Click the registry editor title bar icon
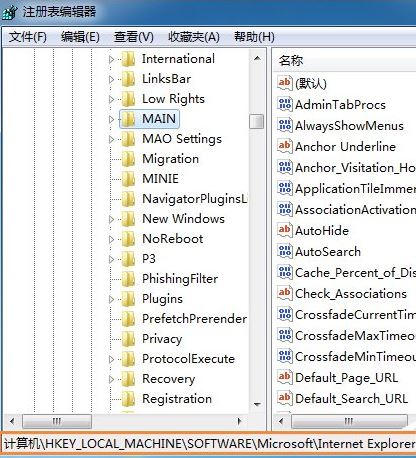 click(9, 13)
